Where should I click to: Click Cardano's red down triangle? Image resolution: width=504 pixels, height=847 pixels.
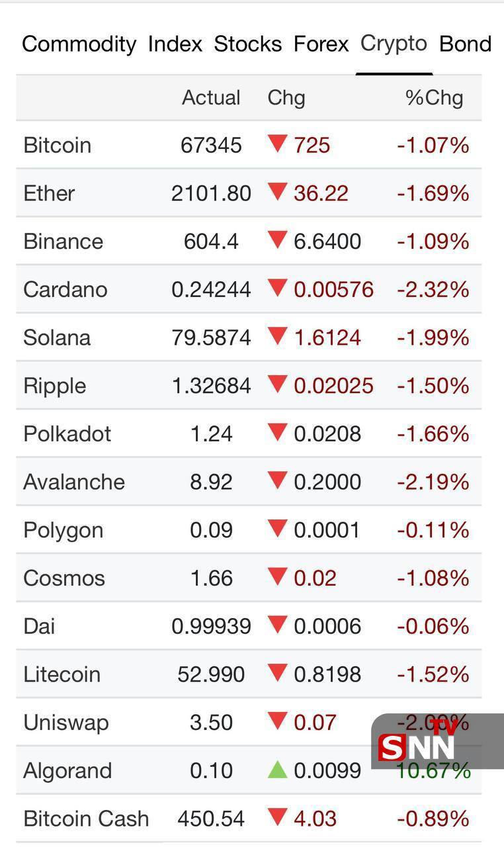pos(277,288)
